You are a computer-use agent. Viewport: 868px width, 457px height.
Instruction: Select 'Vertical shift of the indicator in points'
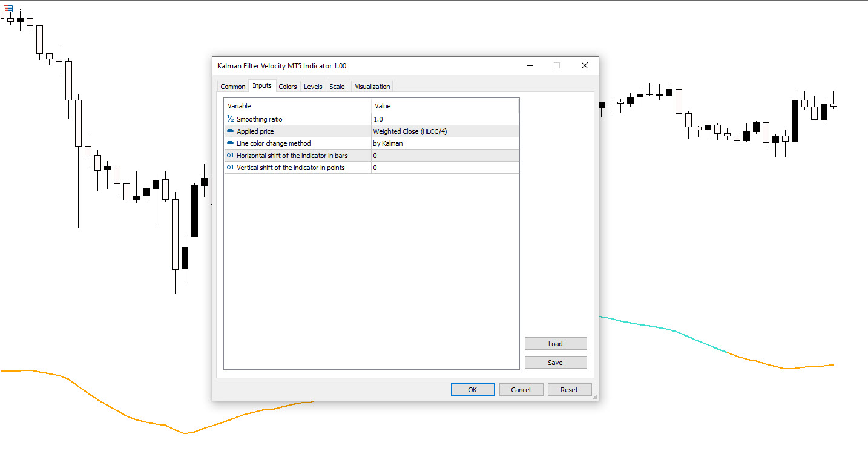[x=291, y=168]
